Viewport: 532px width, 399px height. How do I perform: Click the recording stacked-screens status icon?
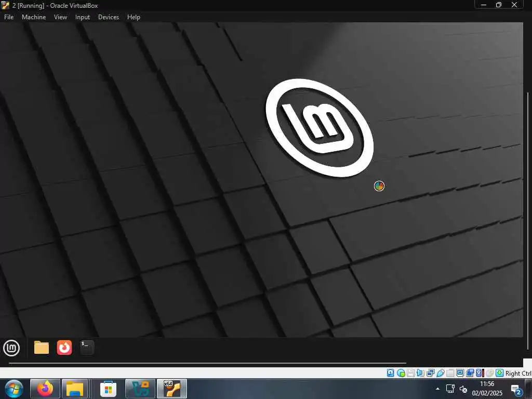pyautogui.click(x=470, y=373)
